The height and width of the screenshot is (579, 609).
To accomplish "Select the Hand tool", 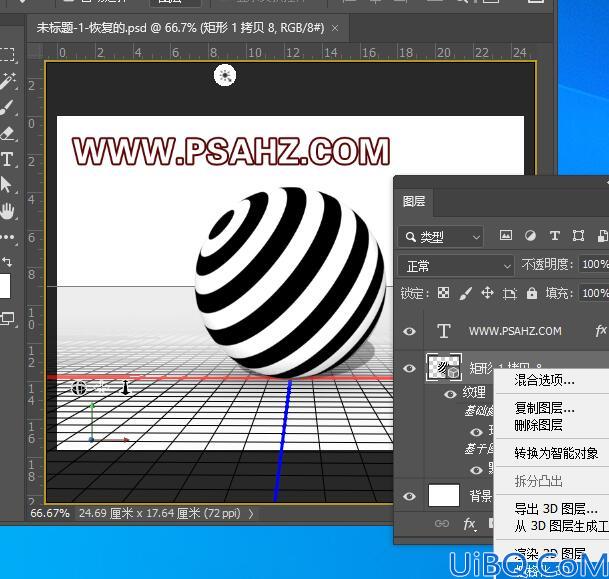I will pos(7,211).
